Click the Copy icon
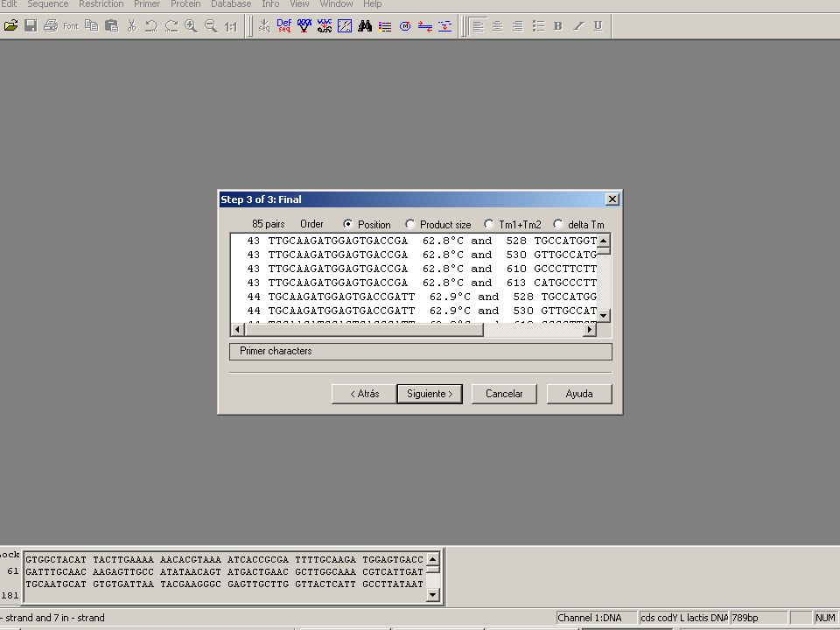Image resolution: width=840 pixels, height=630 pixels. 92,25
